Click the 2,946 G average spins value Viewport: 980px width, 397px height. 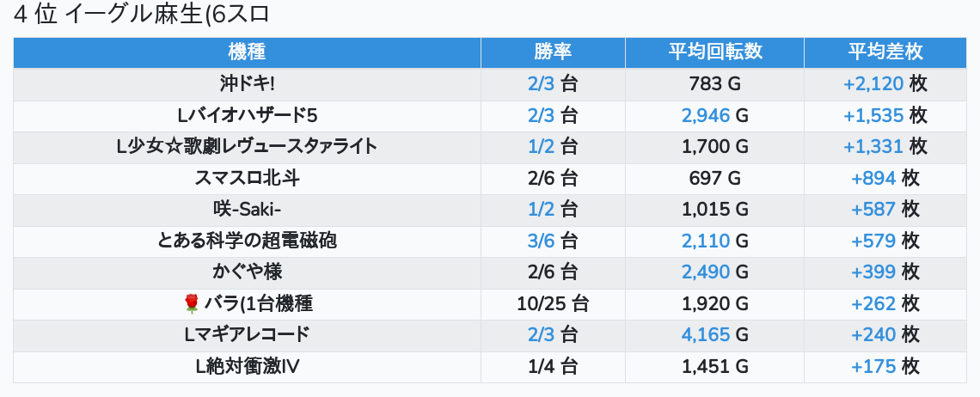click(x=714, y=115)
